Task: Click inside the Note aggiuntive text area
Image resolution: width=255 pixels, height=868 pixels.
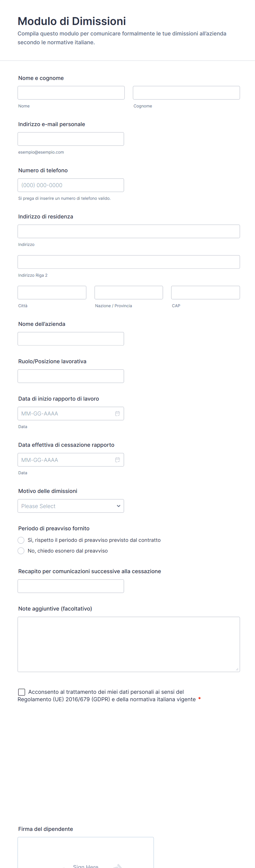Action: [129, 644]
